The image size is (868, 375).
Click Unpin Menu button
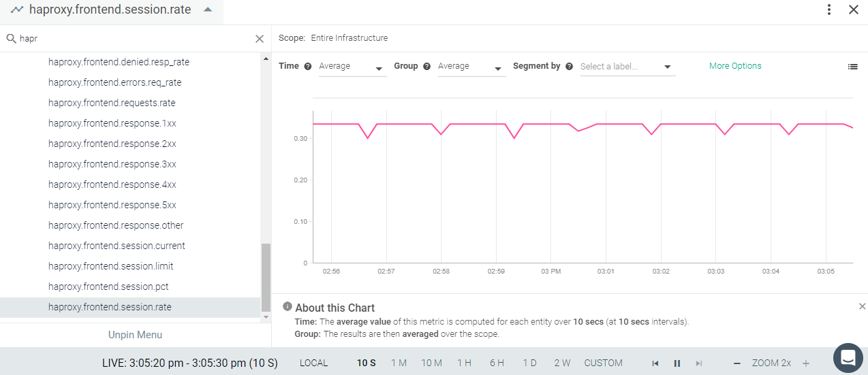coord(135,335)
